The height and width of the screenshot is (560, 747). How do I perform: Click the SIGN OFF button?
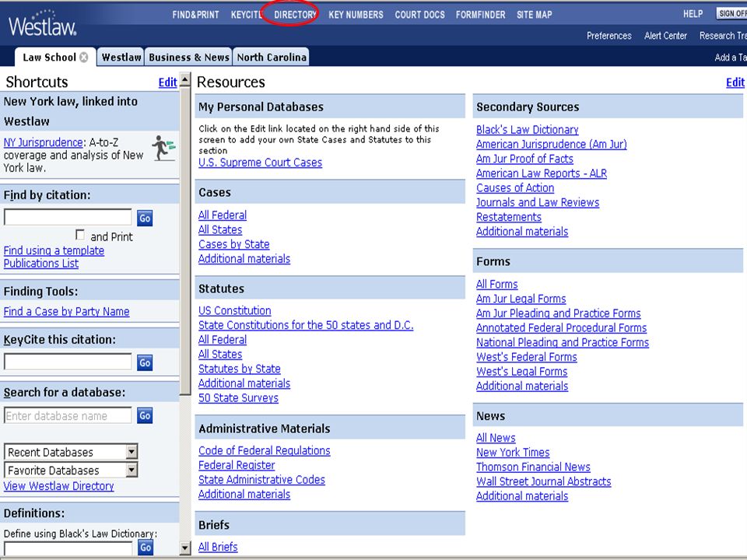[x=731, y=13]
